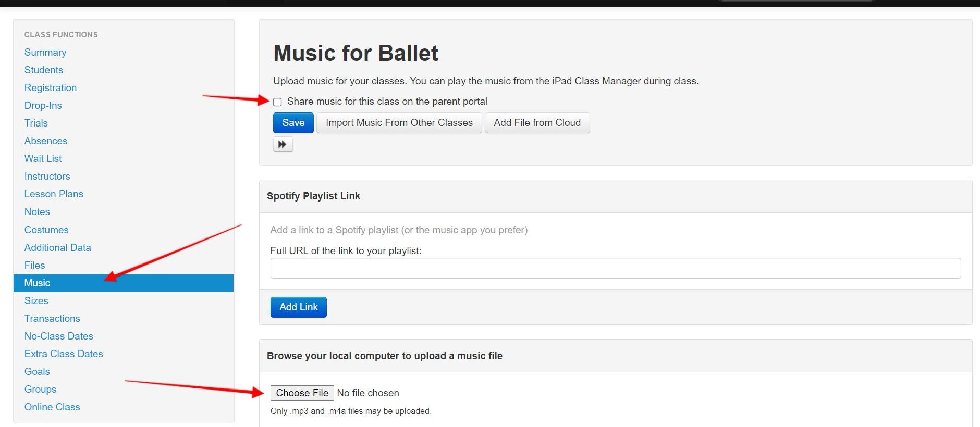Screen dimensions: 980x427
Task: Click Add File from Cloud button
Action: (537, 123)
